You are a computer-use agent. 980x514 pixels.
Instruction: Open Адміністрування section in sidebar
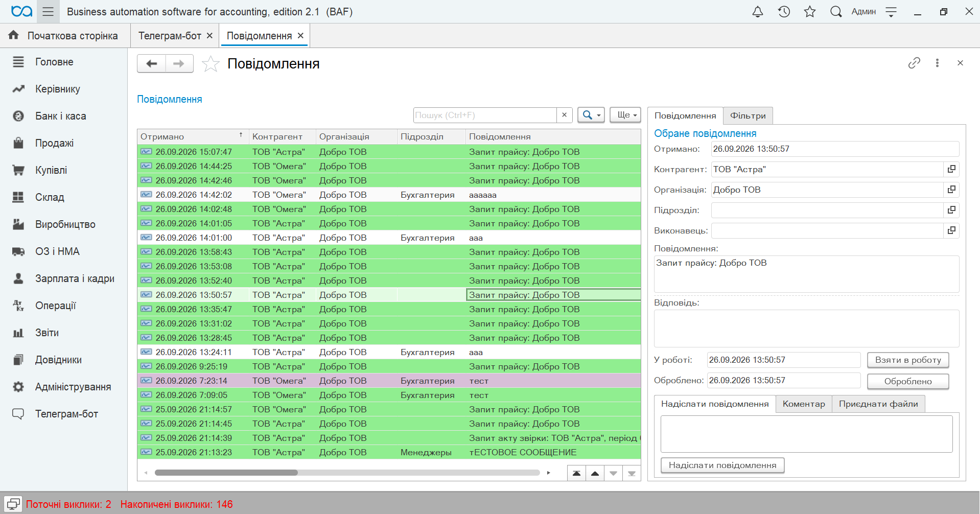click(73, 387)
